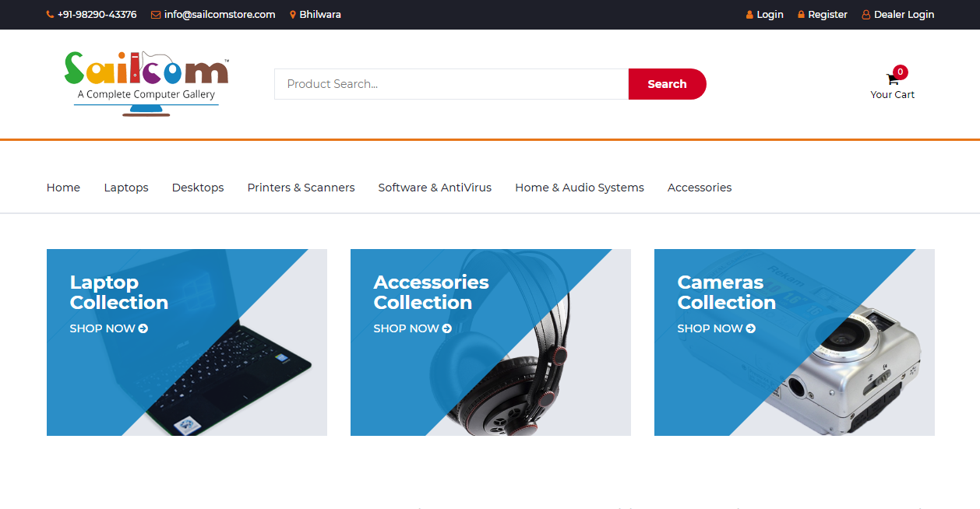980x509 pixels.
Task: Click the person icon beside Dealer Login
Action: click(x=865, y=15)
